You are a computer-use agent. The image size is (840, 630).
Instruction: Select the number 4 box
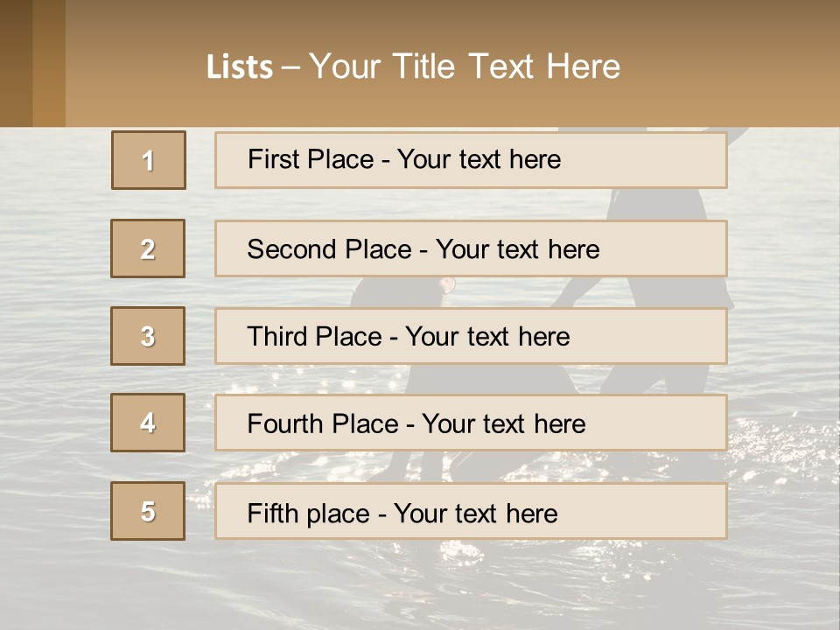[x=148, y=423]
